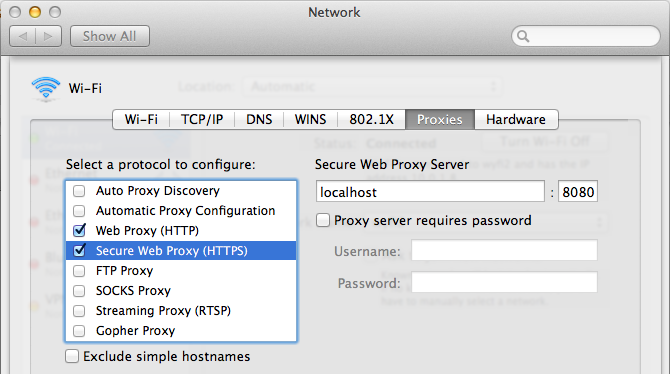
Task: Click the proxy server localhost field
Action: [430, 191]
